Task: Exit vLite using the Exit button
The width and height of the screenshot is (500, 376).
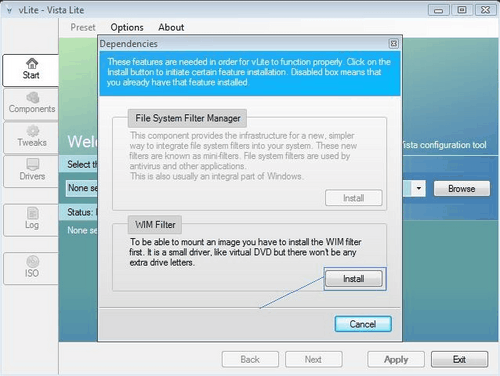Action: [459, 359]
